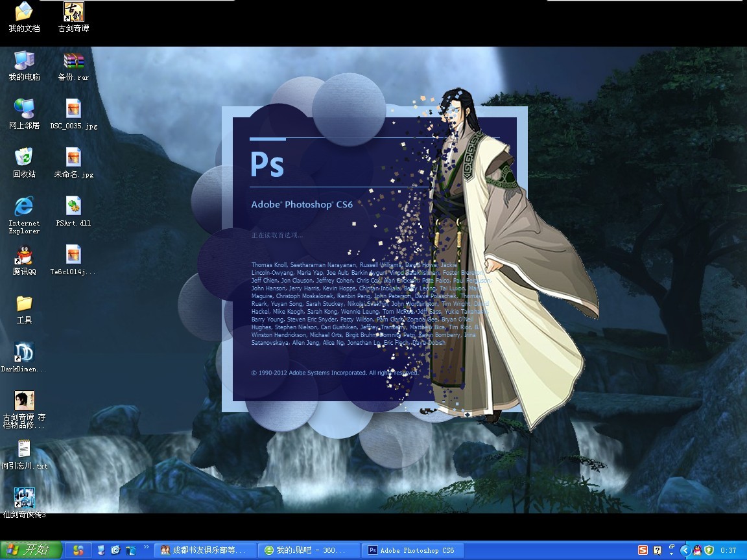Image resolution: width=747 pixels, height=560 pixels.
Task: Select the 我的电脑 desktop icon
Action: 24,65
